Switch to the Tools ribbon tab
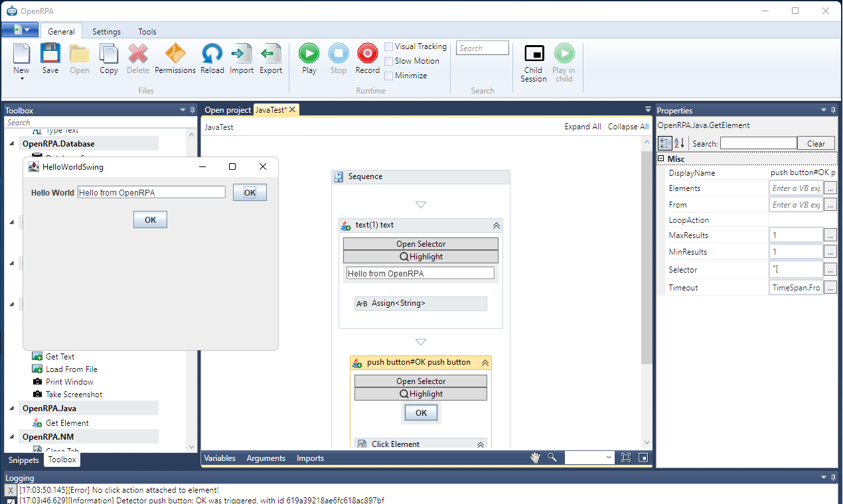This screenshot has width=843, height=504. coord(147,32)
